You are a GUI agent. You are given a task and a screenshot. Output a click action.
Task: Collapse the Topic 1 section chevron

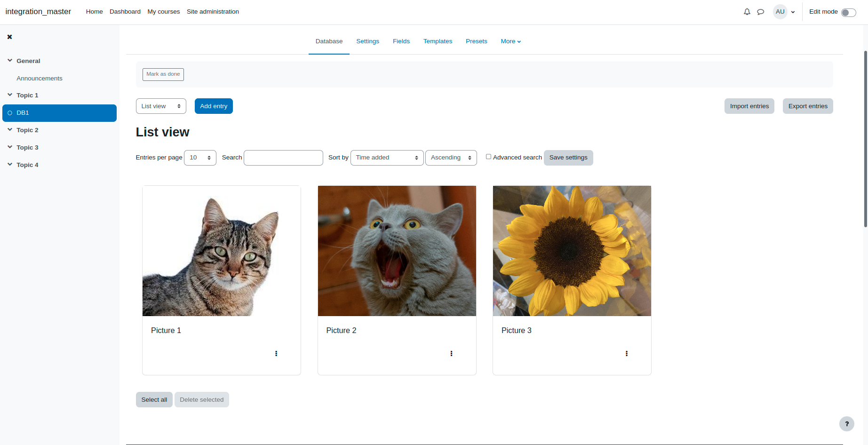coord(10,95)
